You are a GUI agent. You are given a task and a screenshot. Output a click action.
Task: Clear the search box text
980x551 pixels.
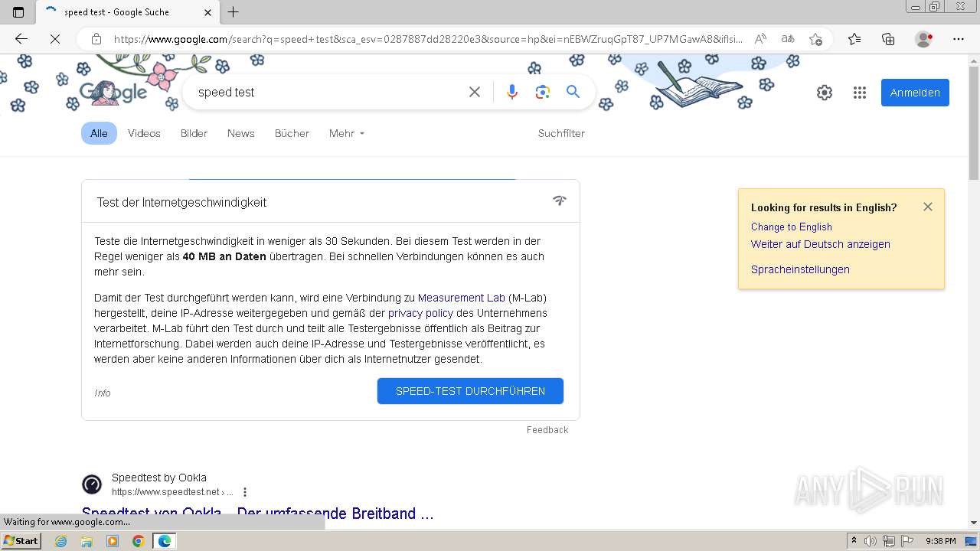[475, 92]
